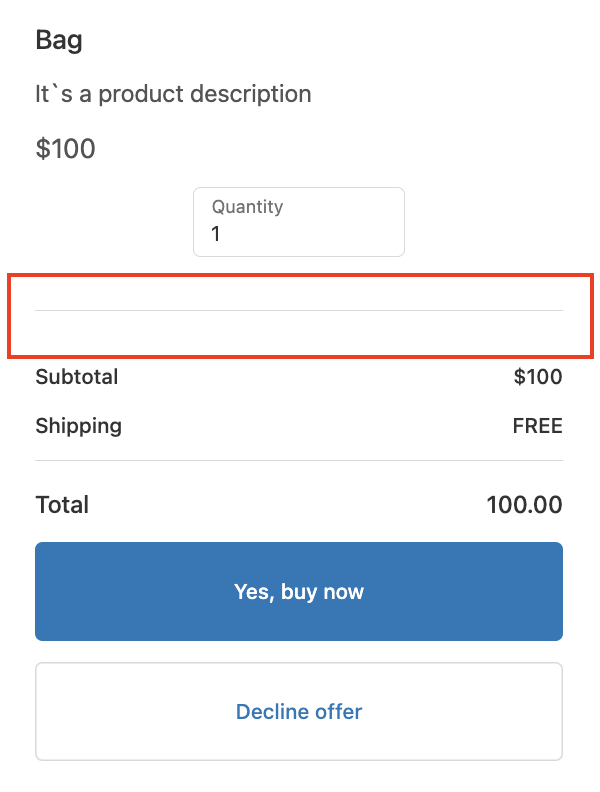Image resolution: width=600 pixels, height=792 pixels.
Task: Click the FREE shipping value
Action: pos(537,426)
